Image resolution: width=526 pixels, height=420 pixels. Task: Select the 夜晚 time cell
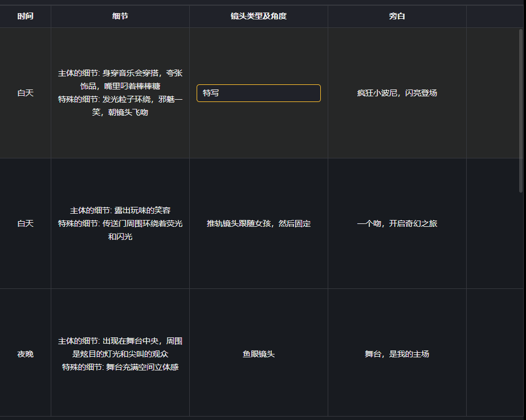pyautogui.click(x=25, y=354)
